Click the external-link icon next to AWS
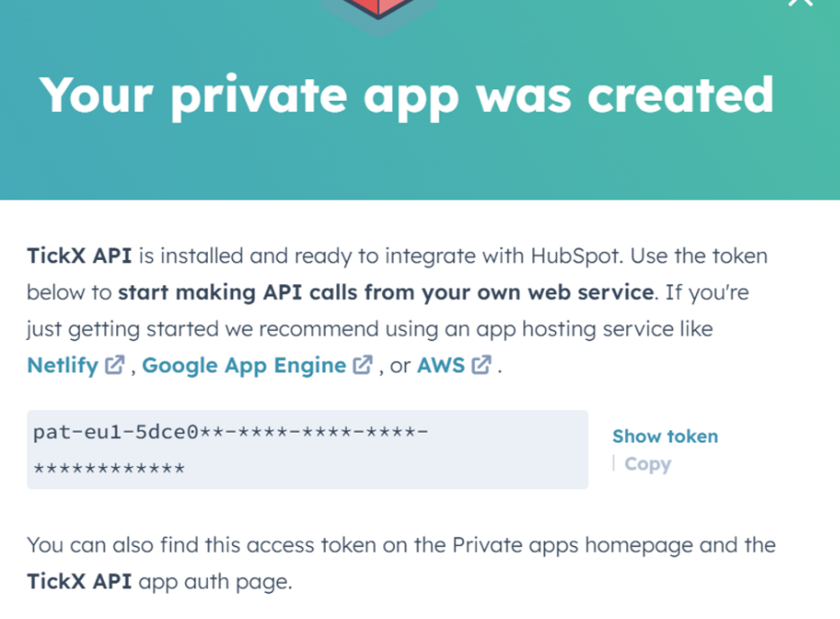The image size is (840, 619). [x=480, y=364]
